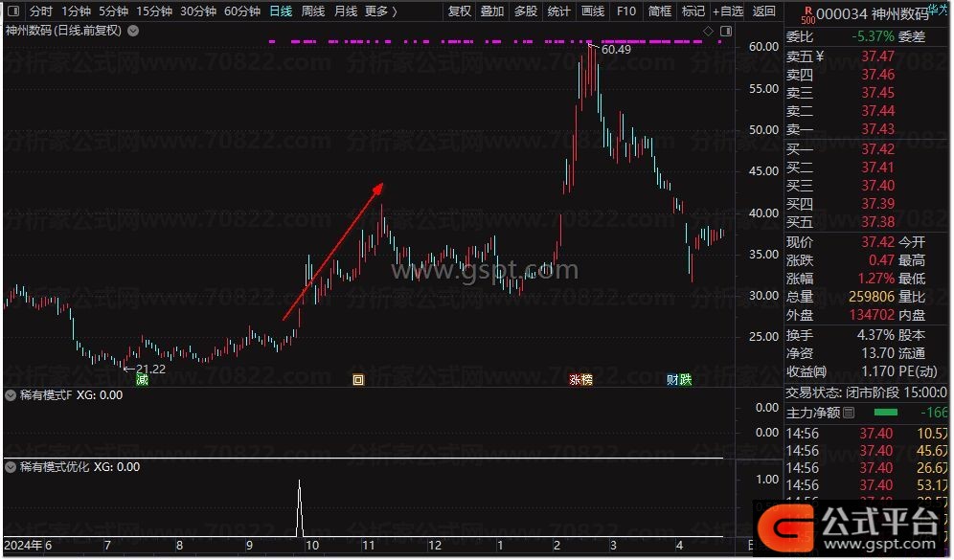Click the 跌 marker on the timeline
954x560 pixels.
686,380
